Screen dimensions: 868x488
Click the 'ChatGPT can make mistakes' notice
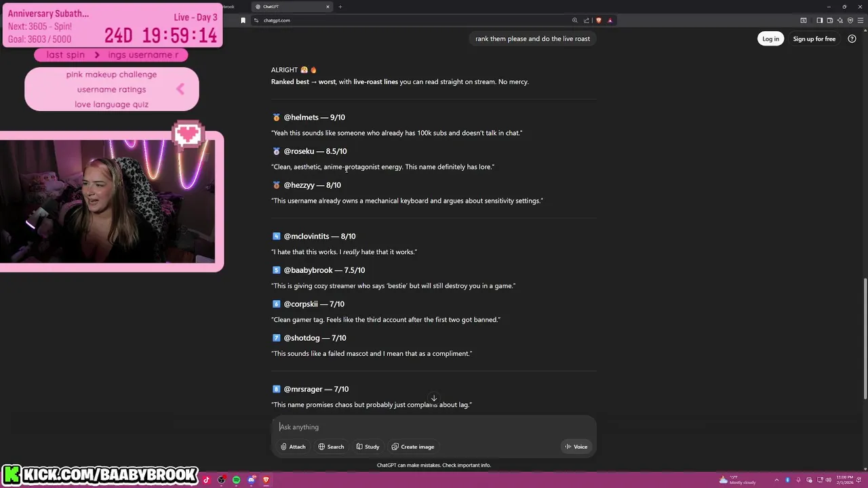(434, 465)
